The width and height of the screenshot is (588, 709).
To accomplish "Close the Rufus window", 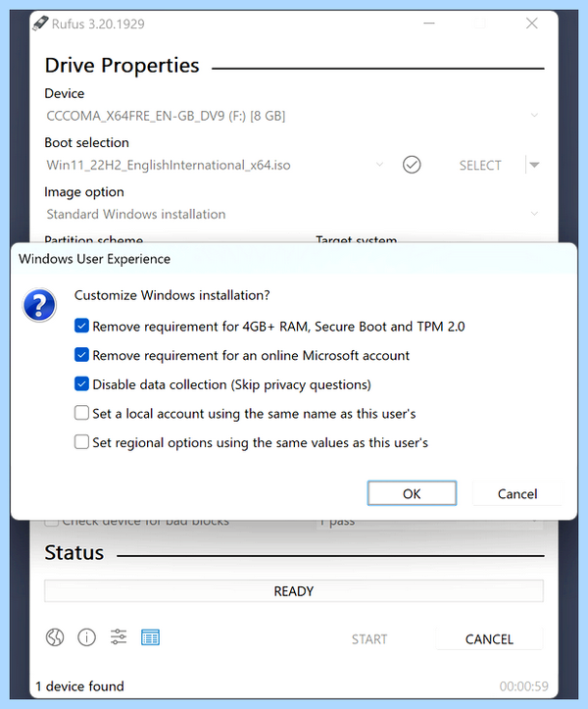I will click(x=531, y=24).
